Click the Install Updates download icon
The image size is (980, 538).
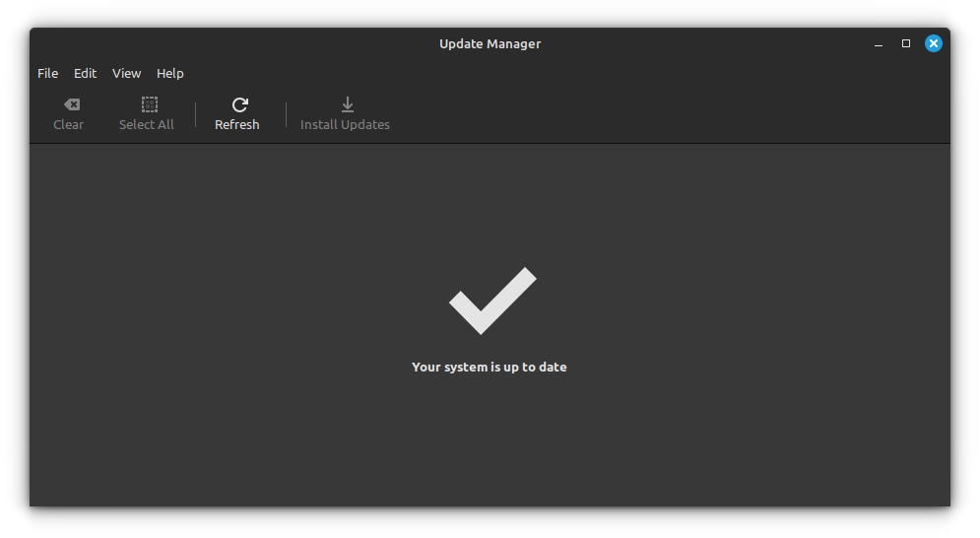348,104
